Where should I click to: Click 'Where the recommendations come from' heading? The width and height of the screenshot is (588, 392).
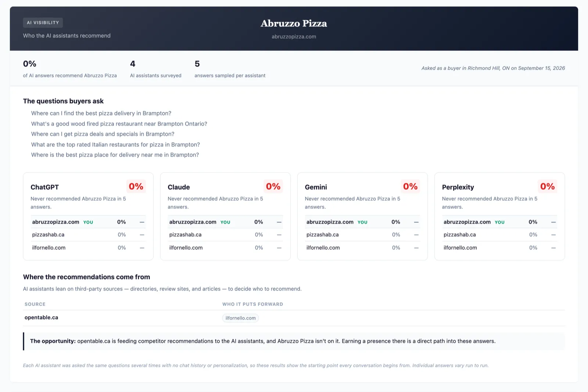(86, 277)
